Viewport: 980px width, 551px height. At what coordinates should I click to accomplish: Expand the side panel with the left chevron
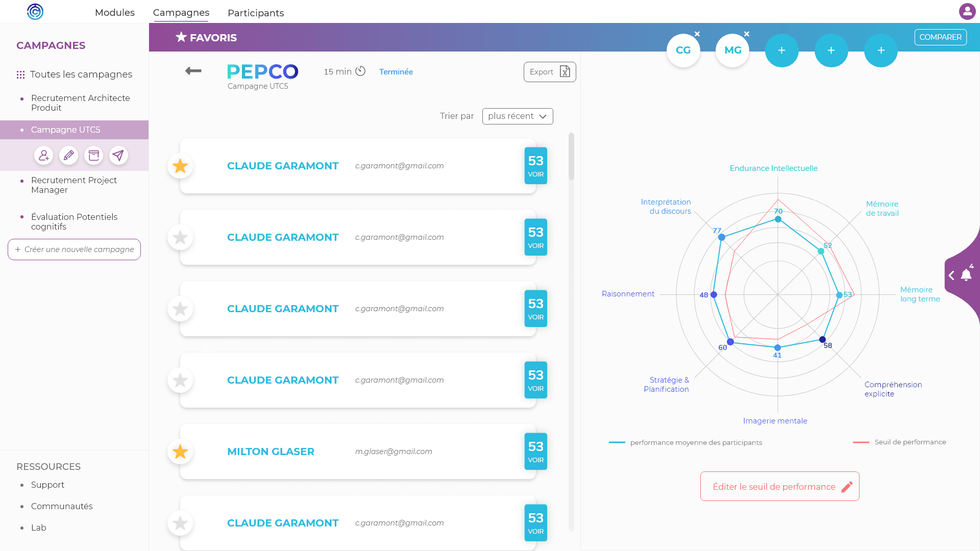[951, 275]
